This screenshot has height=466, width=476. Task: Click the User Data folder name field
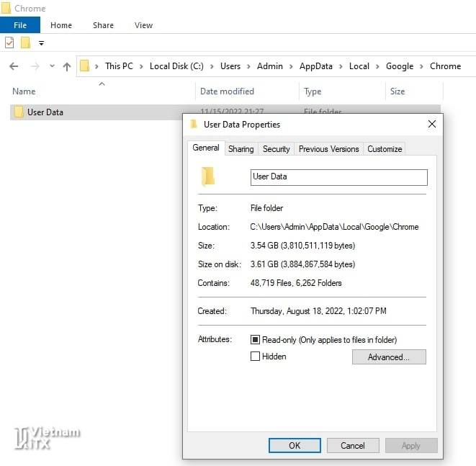coord(338,177)
